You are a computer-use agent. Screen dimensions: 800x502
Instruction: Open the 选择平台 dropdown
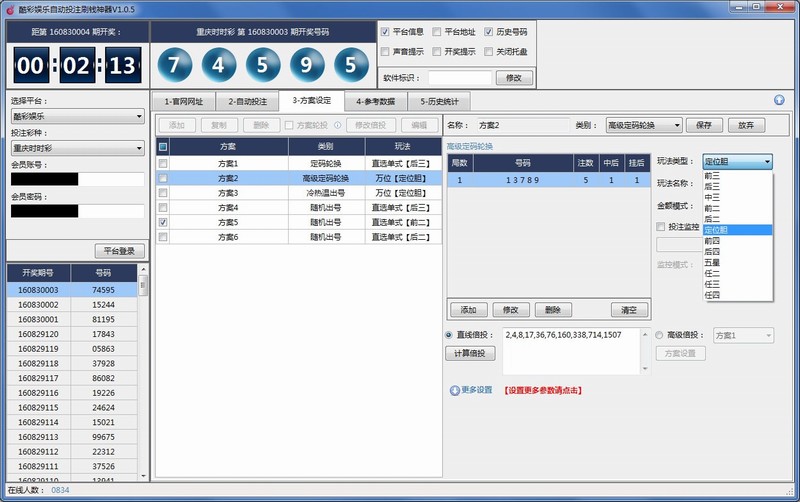coord(78,116)
